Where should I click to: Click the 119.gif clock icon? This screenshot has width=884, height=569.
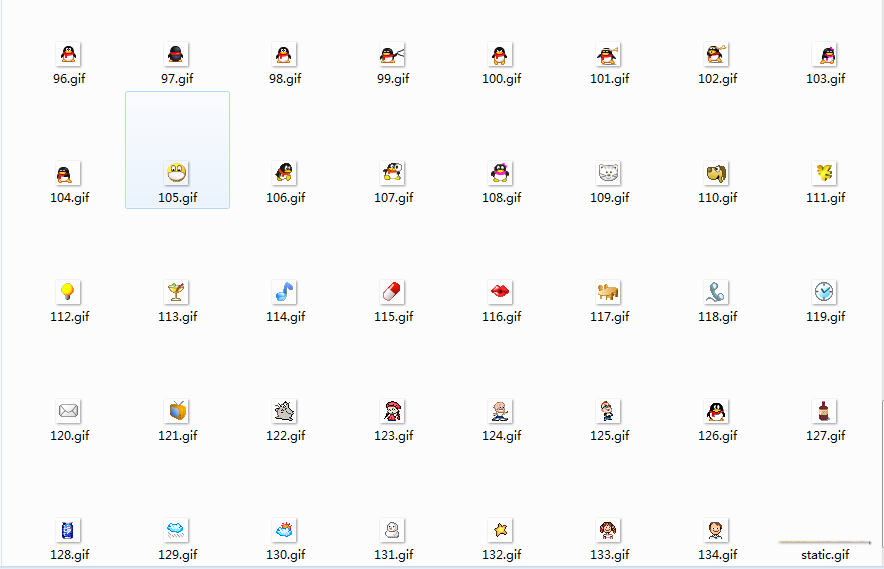tap(824, 292)
